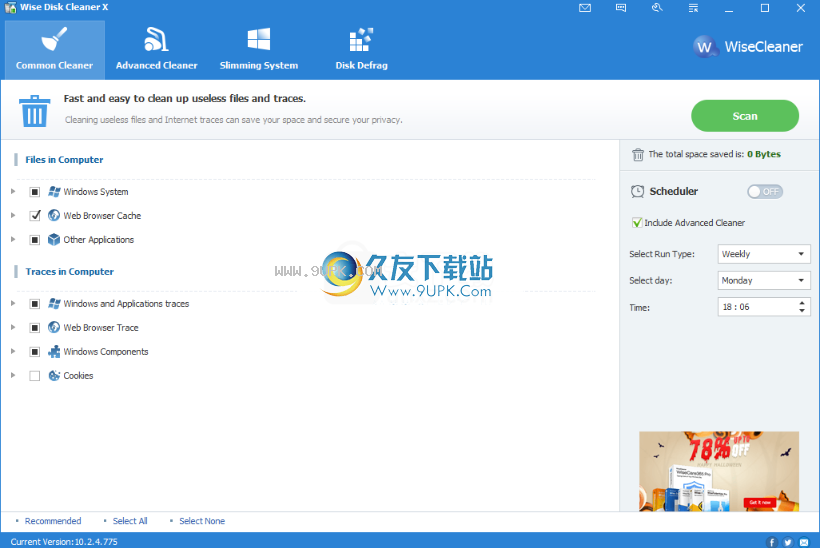Viewport: 821px width, 548px height.
Task: Click the total space saved trash icon
Action: click(637, 154)
